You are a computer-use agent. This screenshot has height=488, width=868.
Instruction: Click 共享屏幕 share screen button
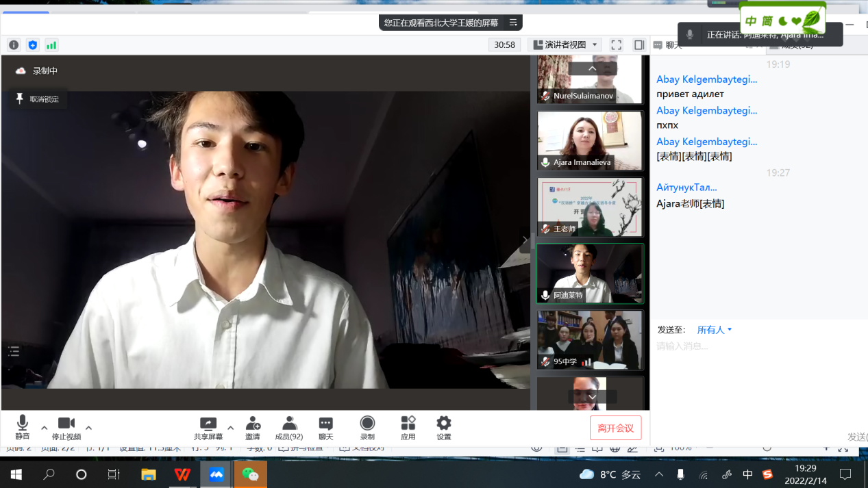tap(208, 428)
